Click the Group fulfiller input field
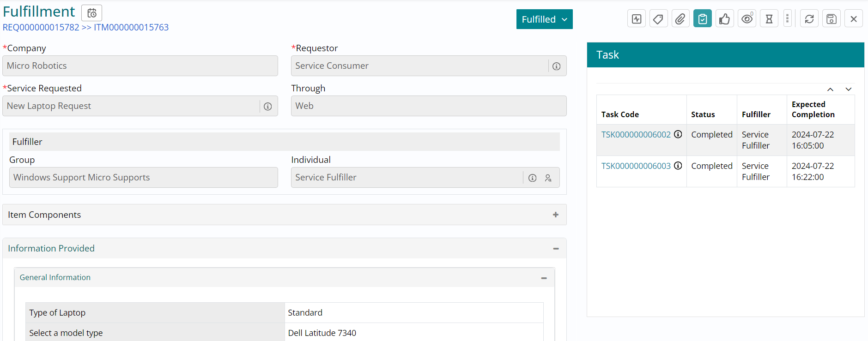The width and height of the screenshot is (868, 341). coord(143,178)
